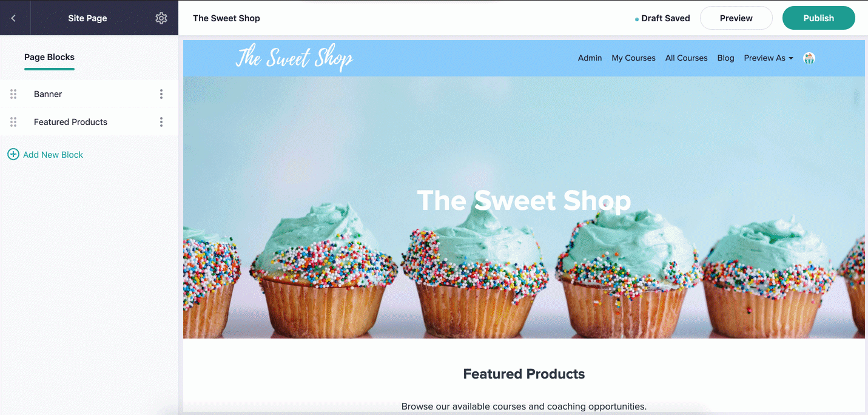Click the banner heading The Sweet Shop
Viewport: 868px width, 415px height.
524,201
